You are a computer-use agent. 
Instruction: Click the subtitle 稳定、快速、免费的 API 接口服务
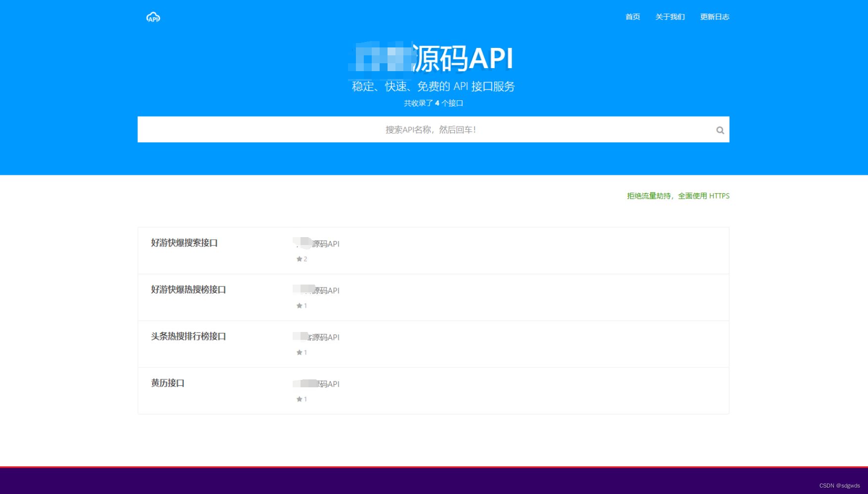click(x=433, y=86)
